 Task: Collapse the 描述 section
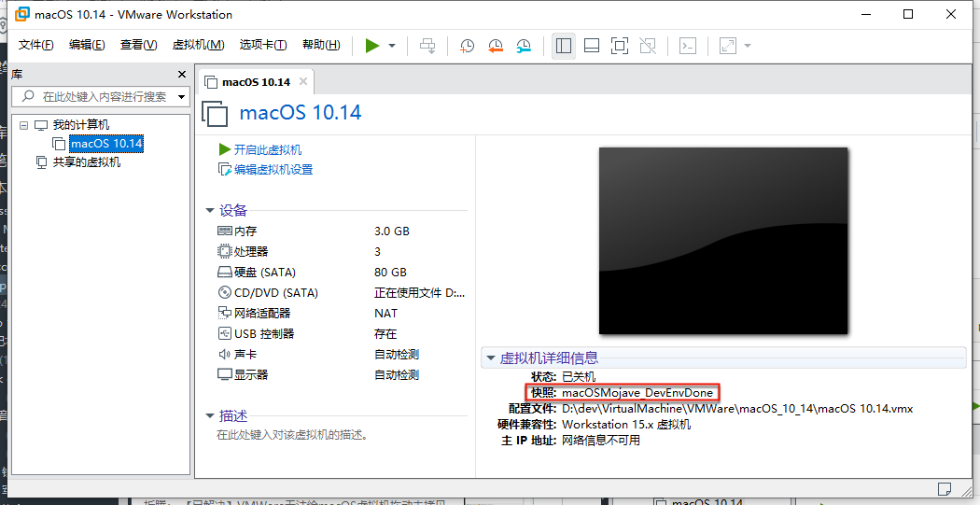coord(210,416)
